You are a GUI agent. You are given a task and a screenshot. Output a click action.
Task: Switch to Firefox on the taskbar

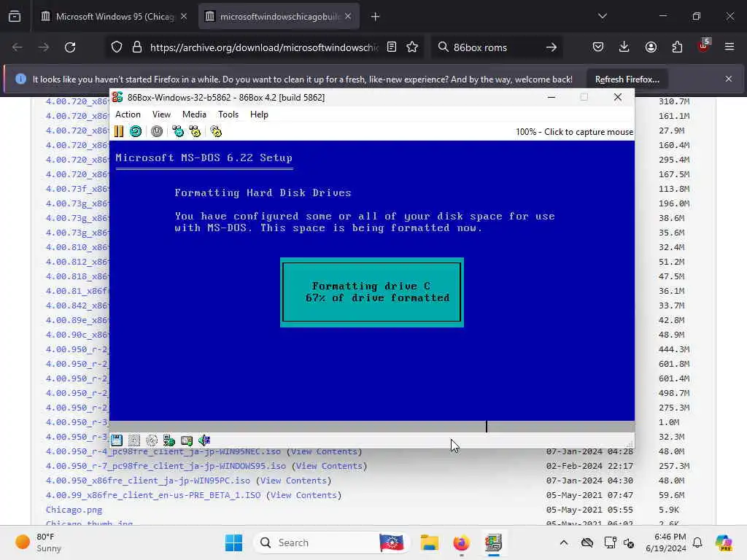pyautogui.click(x=461, y=542)
